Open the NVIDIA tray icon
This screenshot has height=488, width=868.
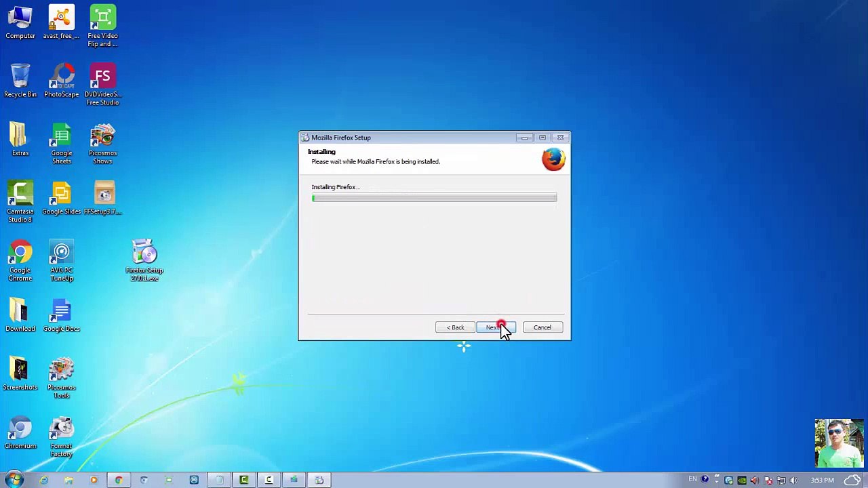click(x=741, y=481)
